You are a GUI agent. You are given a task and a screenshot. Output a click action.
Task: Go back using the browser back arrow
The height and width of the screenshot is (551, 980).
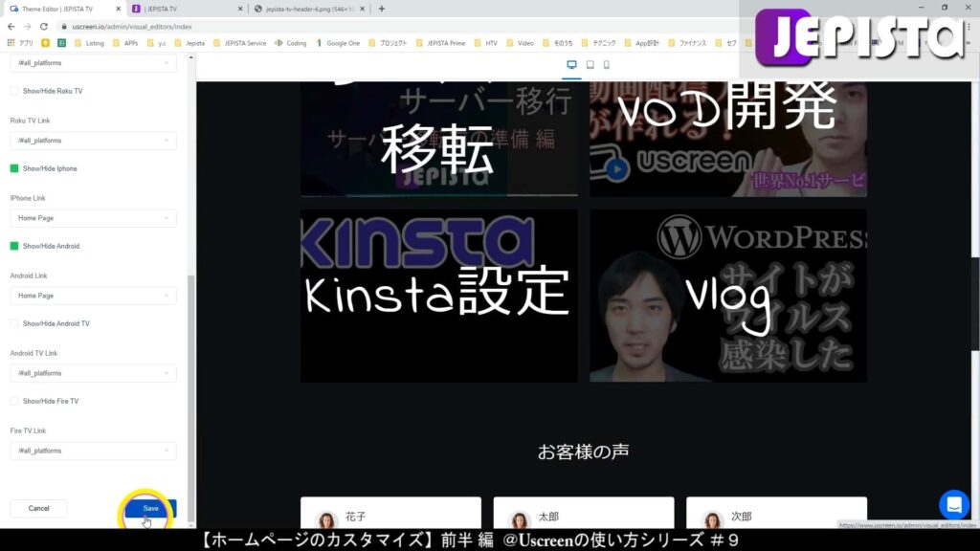(11, 26)
